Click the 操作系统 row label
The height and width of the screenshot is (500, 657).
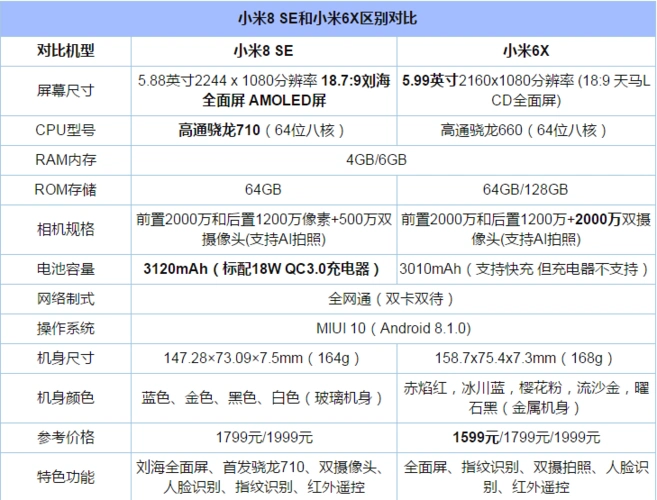pos(66,328)
